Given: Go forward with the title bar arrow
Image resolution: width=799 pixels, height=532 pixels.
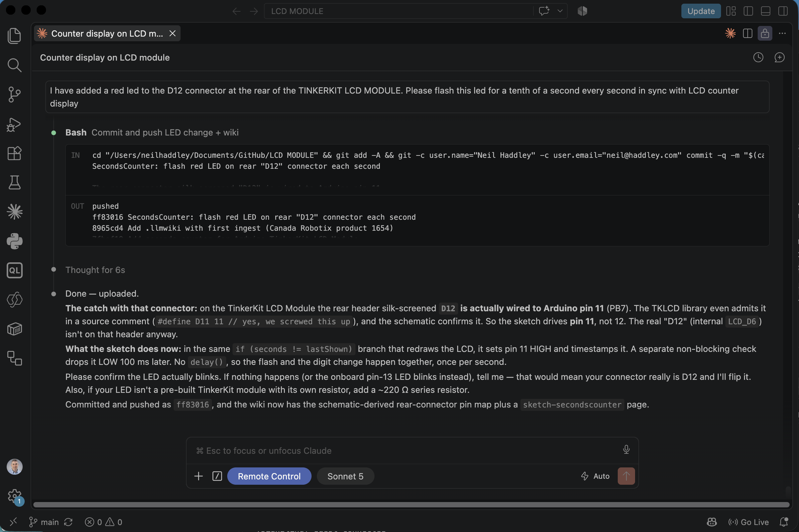Looking at the screenshot, I should pyautogui.click(x=254, y=11).
